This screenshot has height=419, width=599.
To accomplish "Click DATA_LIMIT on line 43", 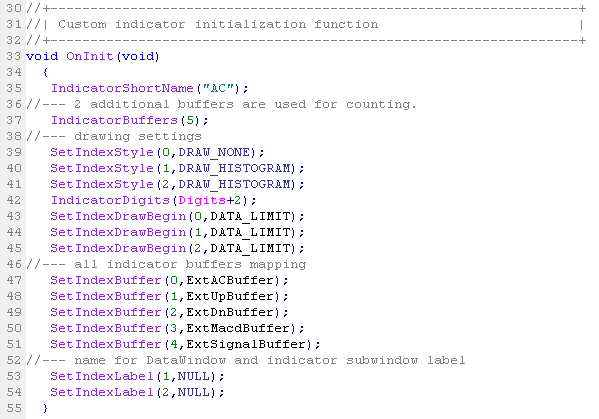I will [x=250, y=217].
